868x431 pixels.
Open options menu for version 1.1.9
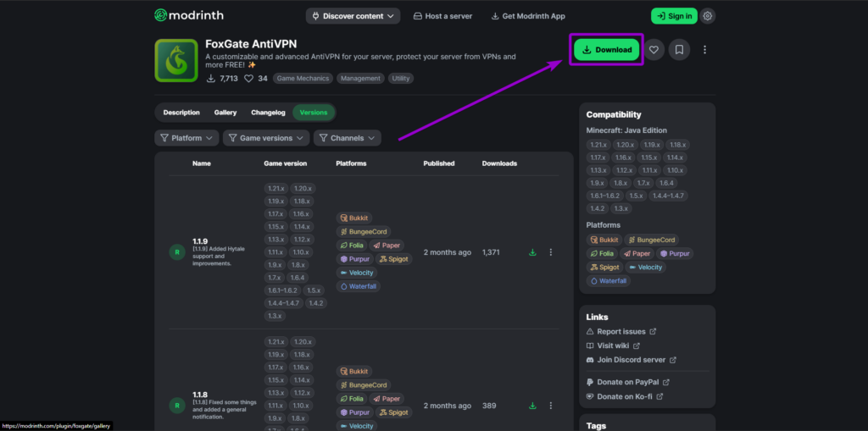coord(551,252)
